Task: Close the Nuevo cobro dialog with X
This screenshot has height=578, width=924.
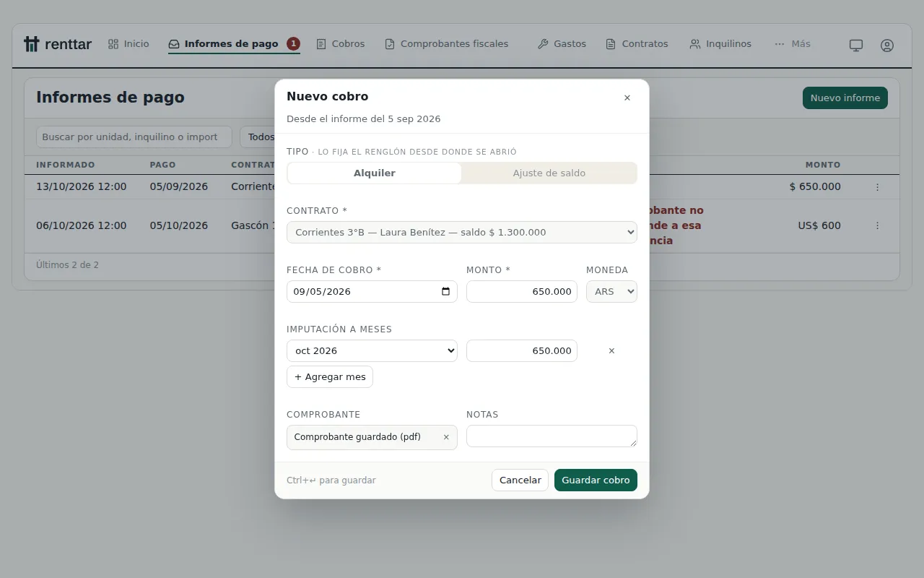Action: [x=627, y=98]
